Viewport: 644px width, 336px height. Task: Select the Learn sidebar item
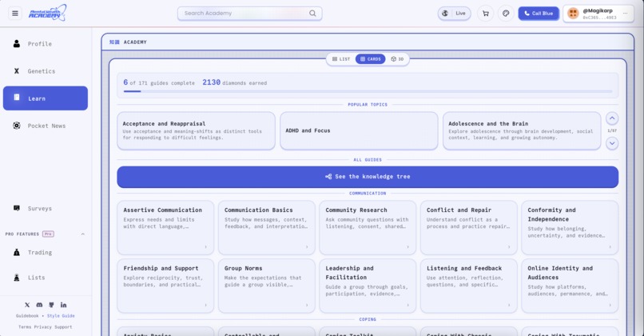pos(46,98)
